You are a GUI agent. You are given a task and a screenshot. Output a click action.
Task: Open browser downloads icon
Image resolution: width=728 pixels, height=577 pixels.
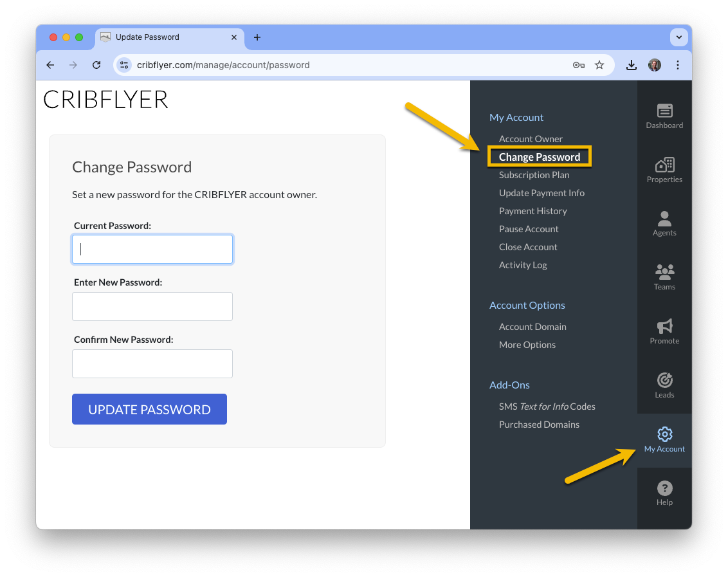pos(631,65)
